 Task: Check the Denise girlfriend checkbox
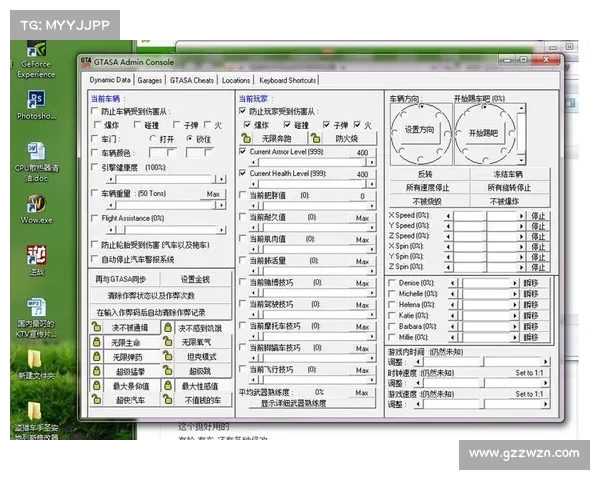pyautogui.click(x=392, y=283)
